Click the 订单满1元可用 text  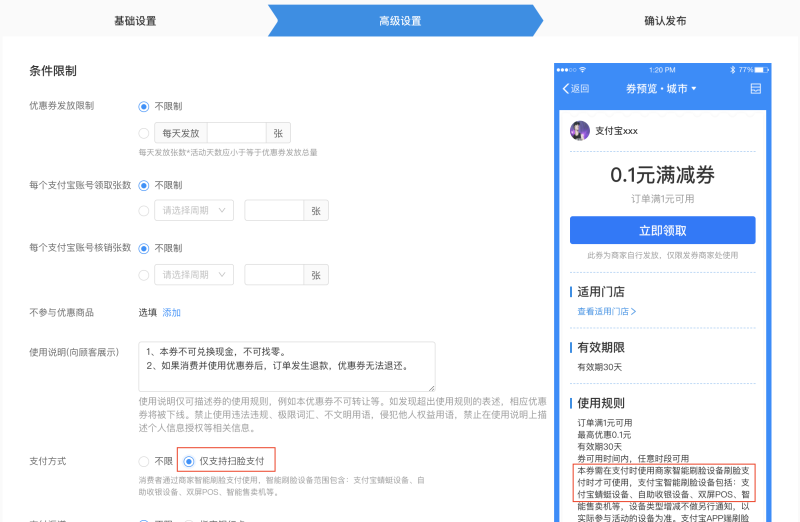pos(662,198)
